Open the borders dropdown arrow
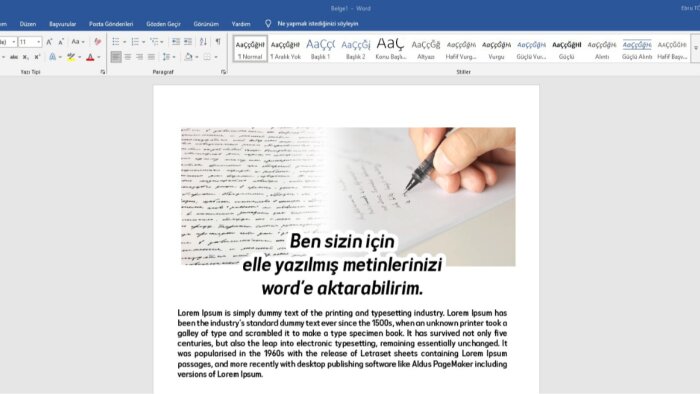The width and height of the screenshot is (700, 394). coord(216,57)
